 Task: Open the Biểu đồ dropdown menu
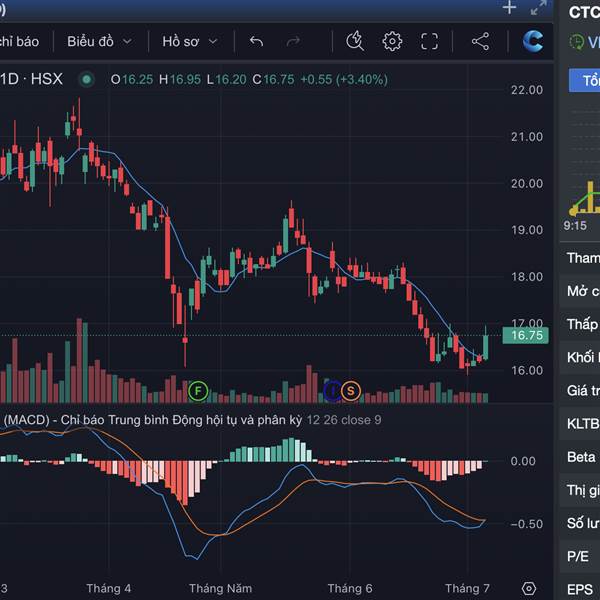97,41
